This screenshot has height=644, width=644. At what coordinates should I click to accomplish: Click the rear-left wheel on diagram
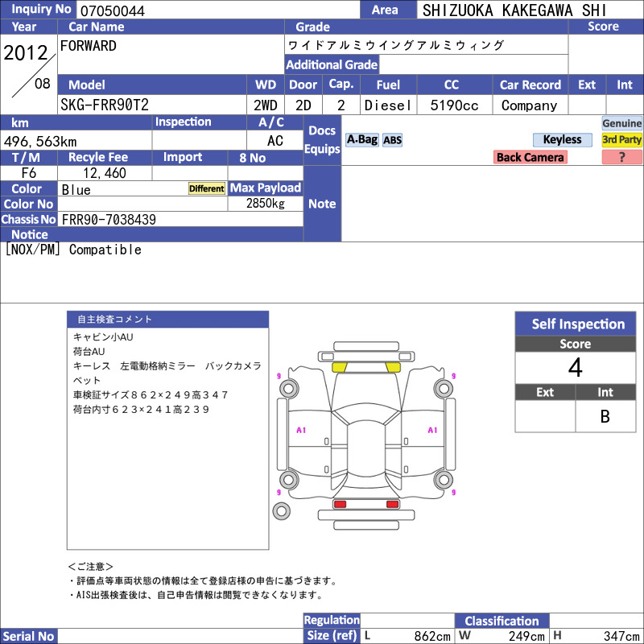[289, 479]
